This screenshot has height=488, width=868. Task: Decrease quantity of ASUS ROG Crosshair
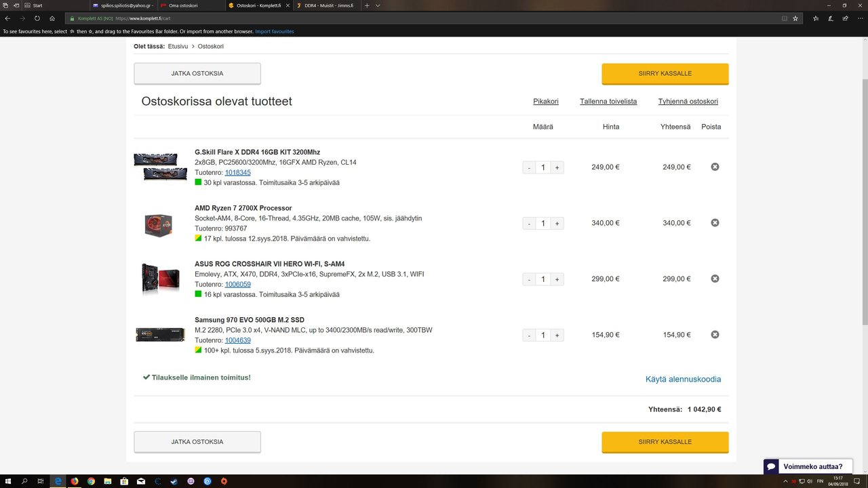(x=529, y=279)
